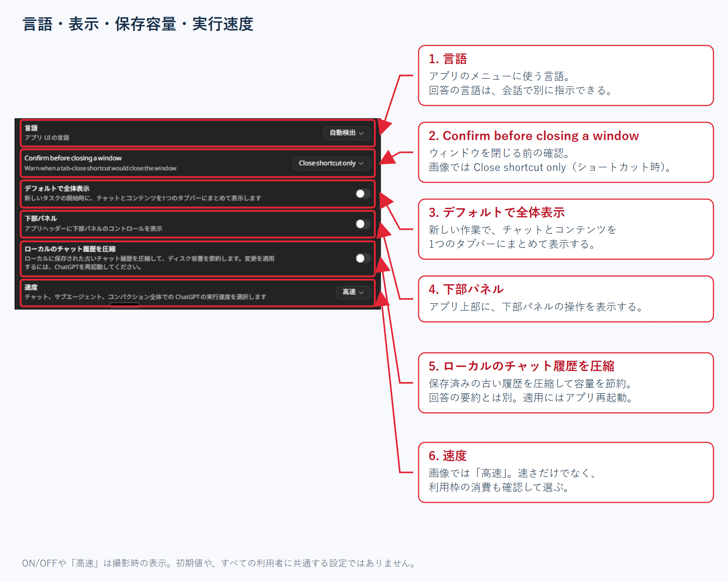The width and height of the screenshot is (728, 582).
Task: Click the 言語 setting label
Action: tap(31, 128)
